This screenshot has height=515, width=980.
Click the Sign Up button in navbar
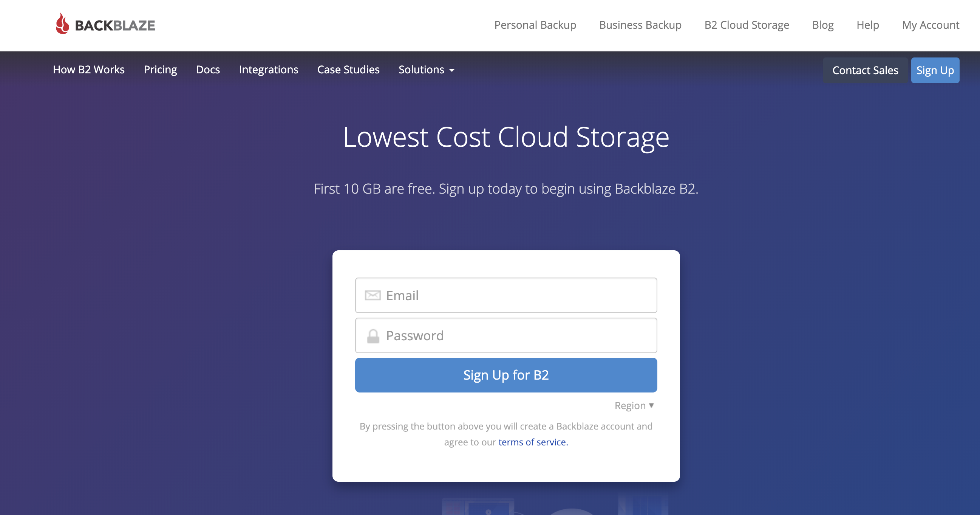[x=935, y=70]
